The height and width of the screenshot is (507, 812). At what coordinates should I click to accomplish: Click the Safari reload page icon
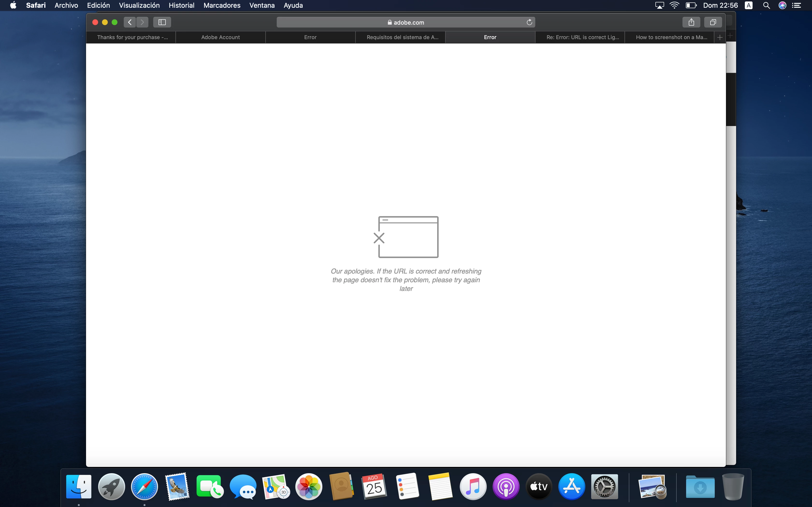529,22
